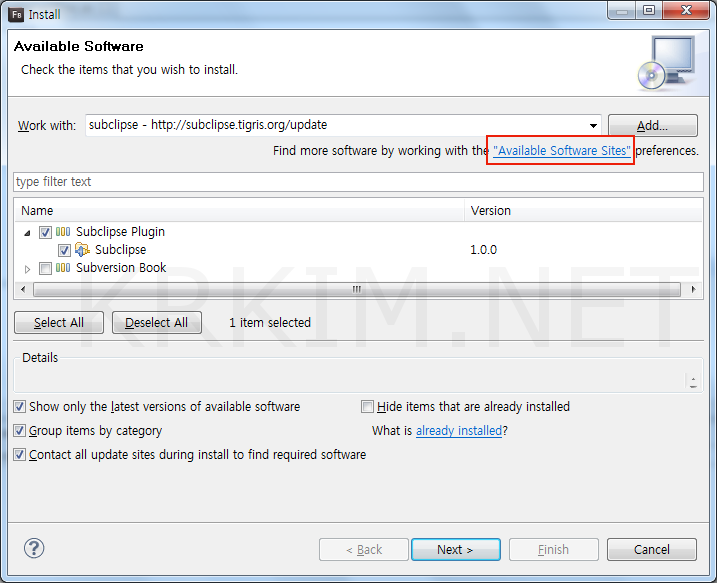This screenshot has height=583, width=717.
Task: Toggle Group items by category checkbox
Action: (x=19, y=430)
